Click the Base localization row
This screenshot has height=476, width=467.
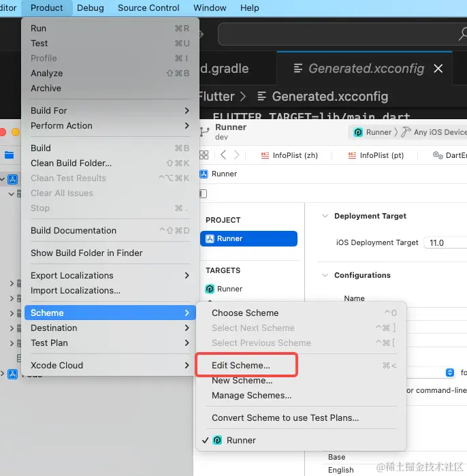(x=336, y=457)
